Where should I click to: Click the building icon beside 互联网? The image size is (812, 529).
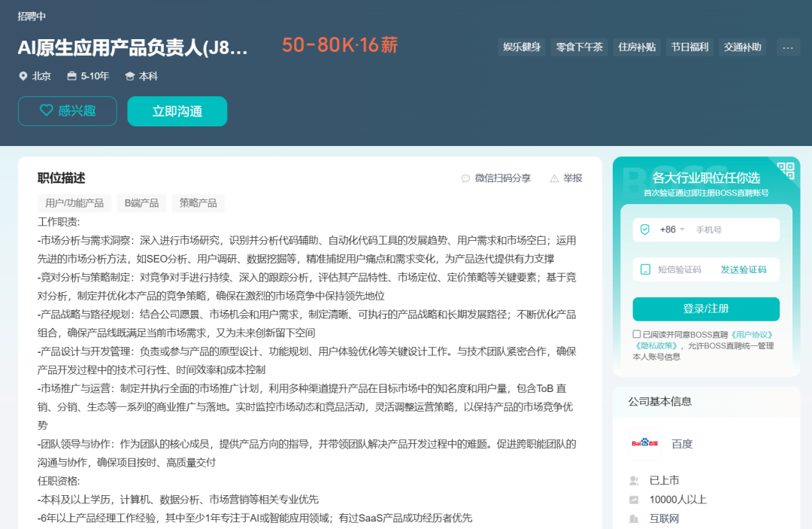coord(634,518)
